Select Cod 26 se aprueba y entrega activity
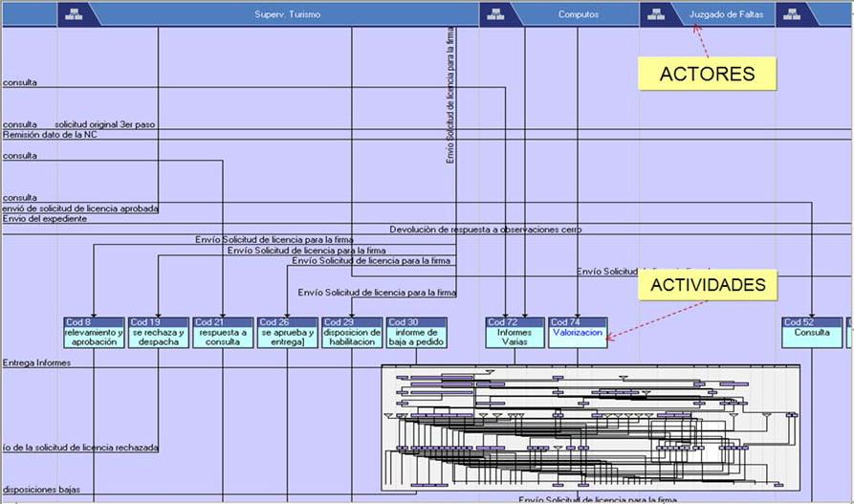This screenshot has width=854, height=504. tap(287, 333)
